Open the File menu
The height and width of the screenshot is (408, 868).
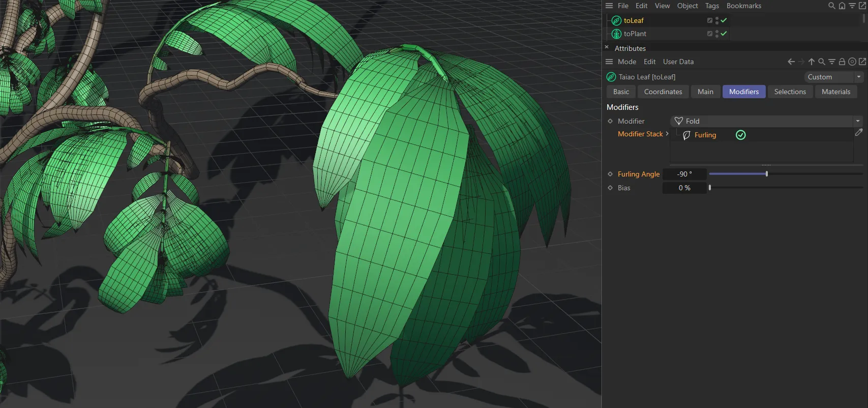(x=623, y=6)
